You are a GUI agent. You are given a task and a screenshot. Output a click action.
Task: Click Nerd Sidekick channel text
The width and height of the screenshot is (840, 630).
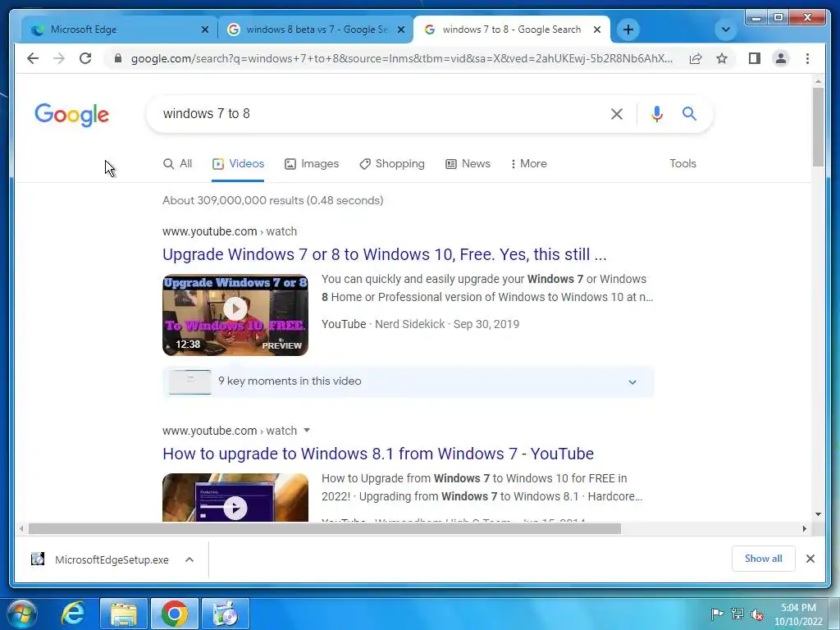[x=410, y=324]
